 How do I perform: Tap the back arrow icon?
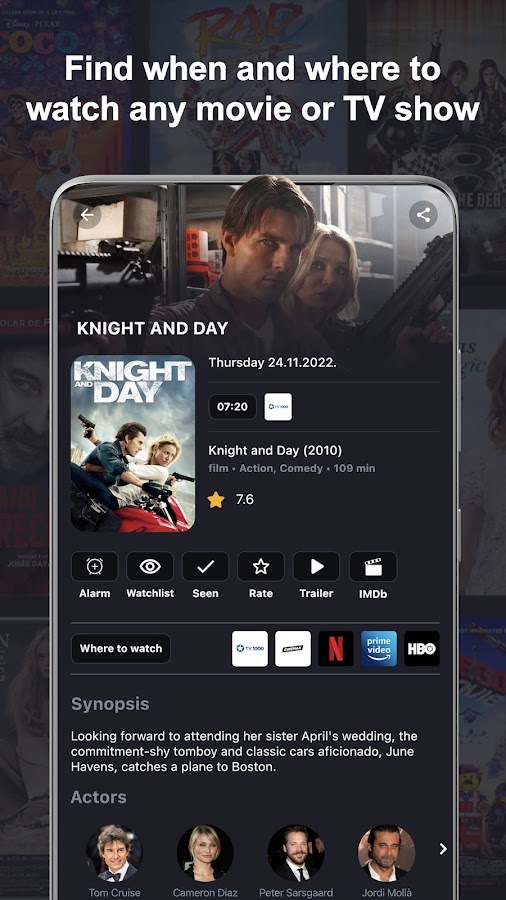pos(87,215)
